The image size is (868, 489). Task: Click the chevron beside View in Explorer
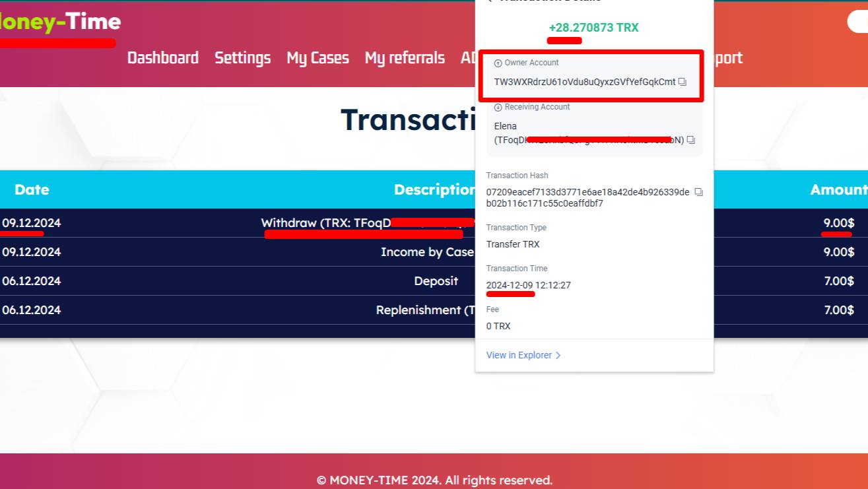[x=558, y=355]
